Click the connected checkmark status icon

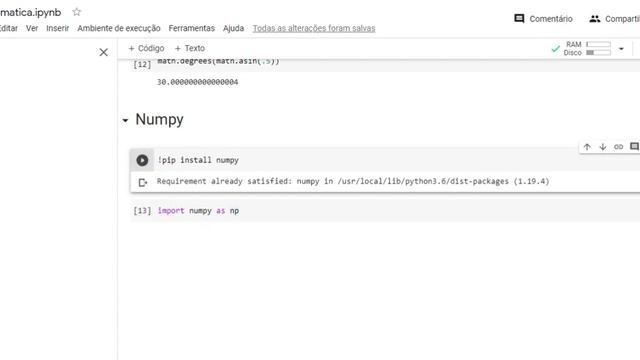click(555, 49)
